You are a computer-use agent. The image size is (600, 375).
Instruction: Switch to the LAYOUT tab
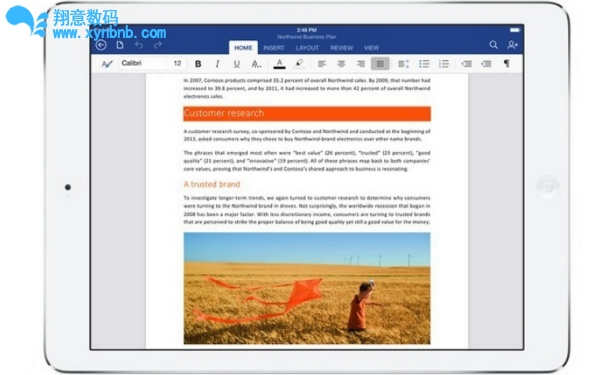click(x=307, y=48)
